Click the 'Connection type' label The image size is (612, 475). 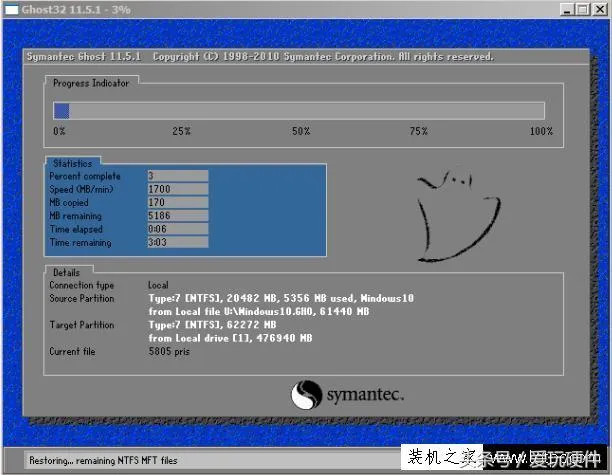pos(82,285)
